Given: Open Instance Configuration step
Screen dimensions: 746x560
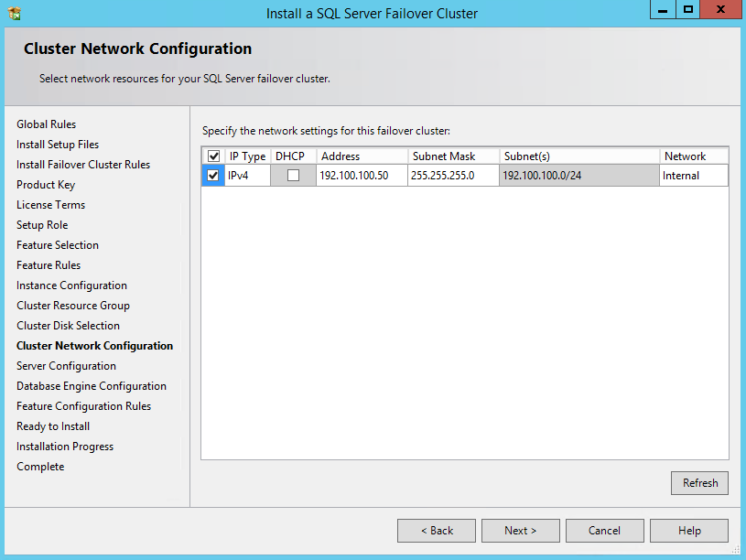Looking at the screenshot, I should (x=71, y=285).
